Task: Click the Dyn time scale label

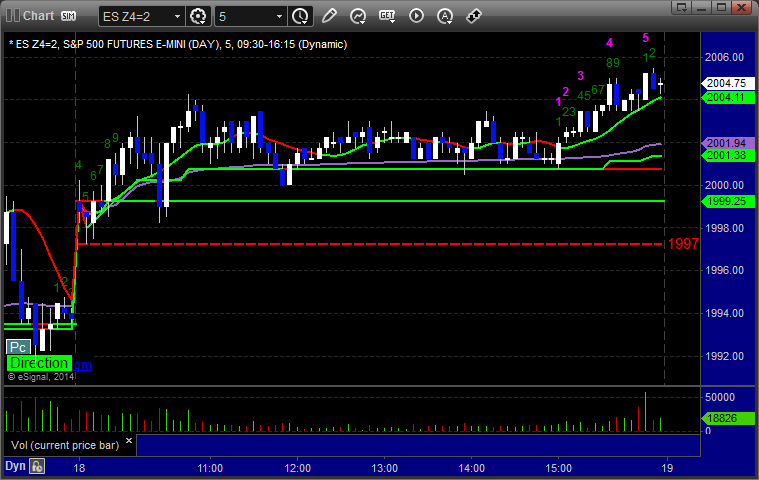Action: [x=15, y=466]
